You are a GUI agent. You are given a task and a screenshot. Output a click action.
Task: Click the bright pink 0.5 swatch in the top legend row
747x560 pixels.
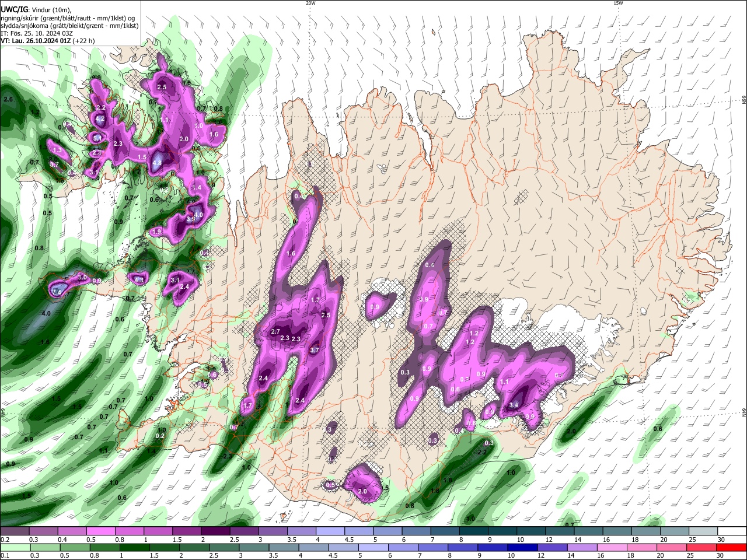pos(100,531)
